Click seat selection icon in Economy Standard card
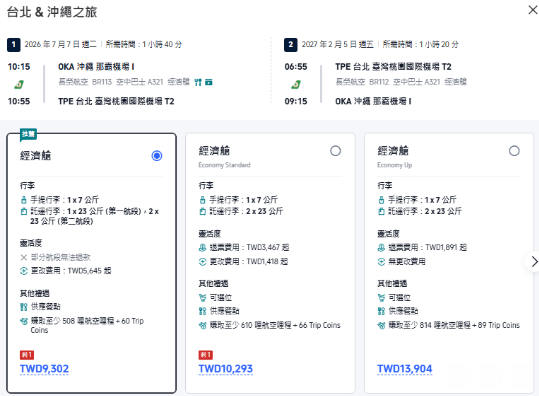This screenshot has width=539, height=396. click(202, 297)
